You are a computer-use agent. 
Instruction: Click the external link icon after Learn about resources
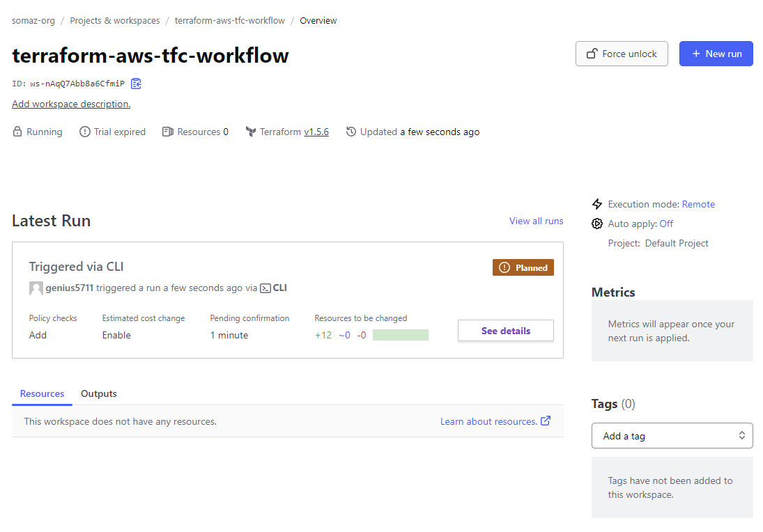(546, 421)
